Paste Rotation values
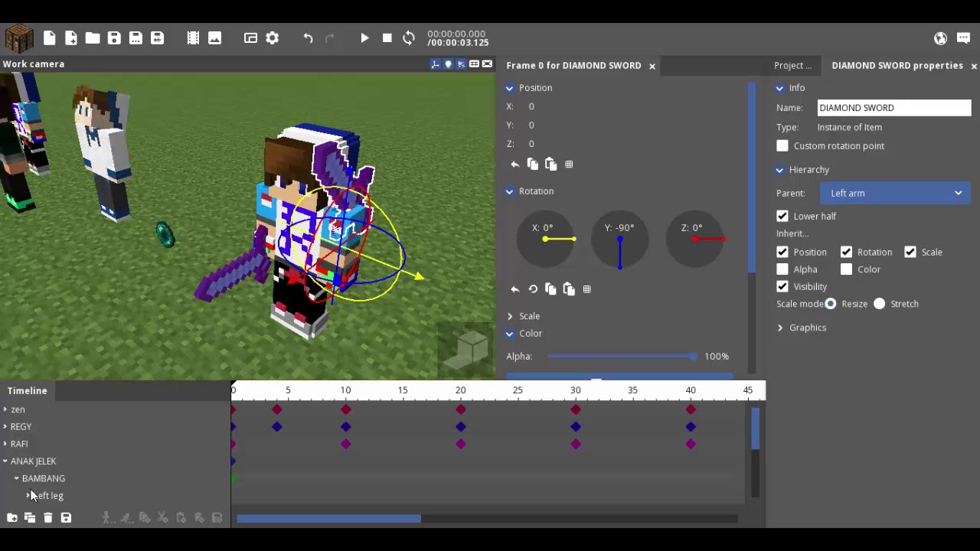The height and width of the screenshot is (551, 980). tap(568, 289)
